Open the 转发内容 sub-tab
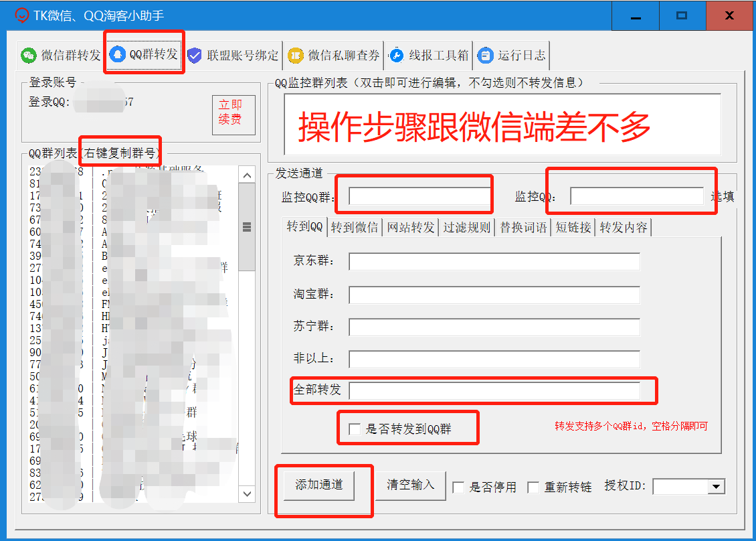The width and height of the screenshot is (756, 541). pyautogui.click(x=624, y=227)
